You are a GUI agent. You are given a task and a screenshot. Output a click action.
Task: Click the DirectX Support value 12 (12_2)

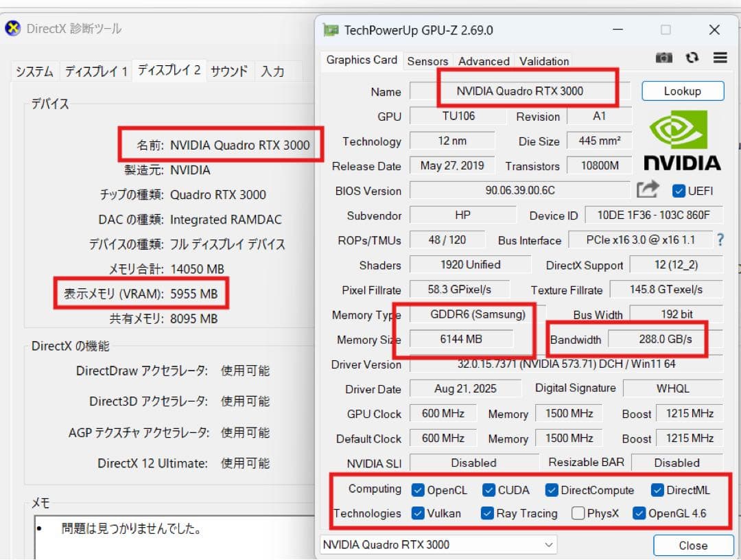(676, 265)
